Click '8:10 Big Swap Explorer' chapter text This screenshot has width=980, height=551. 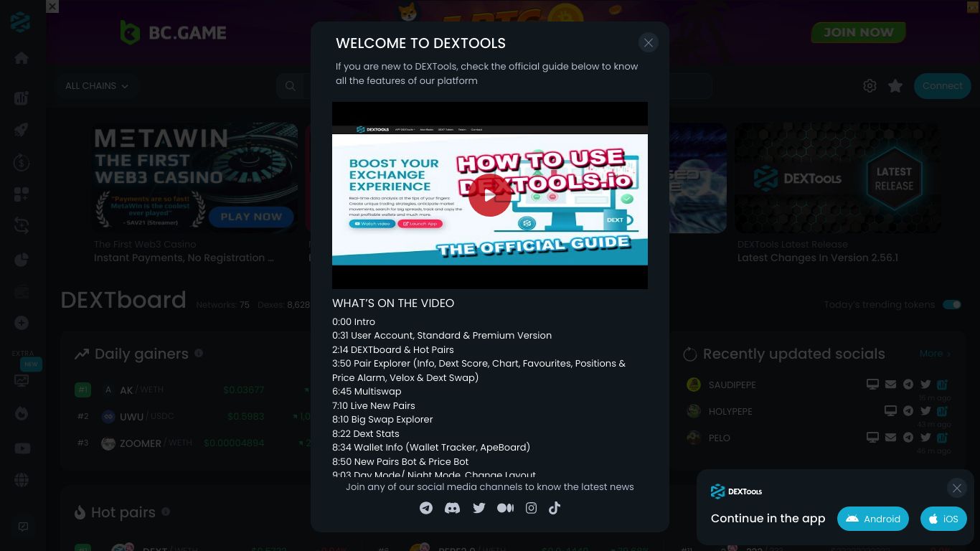pos(382,420)
